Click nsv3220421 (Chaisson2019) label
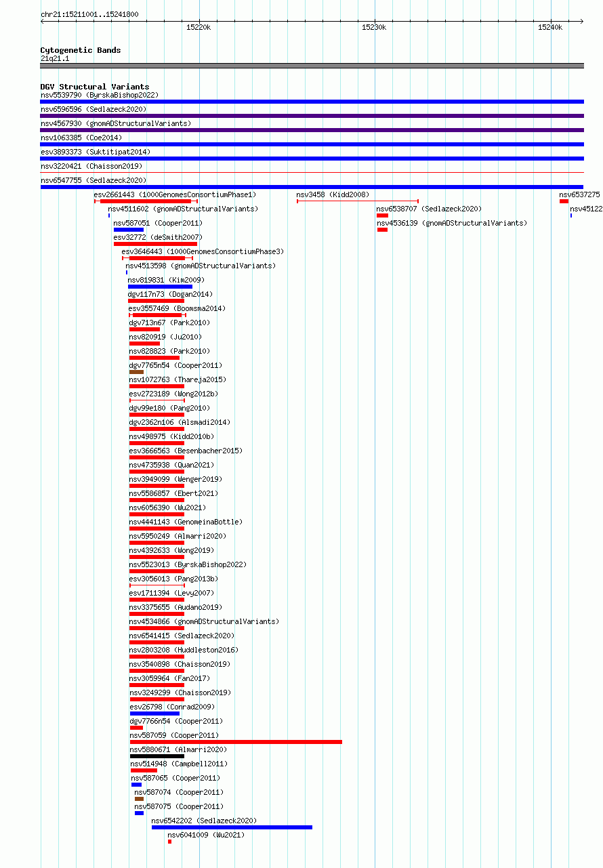 tap(91, 166)
